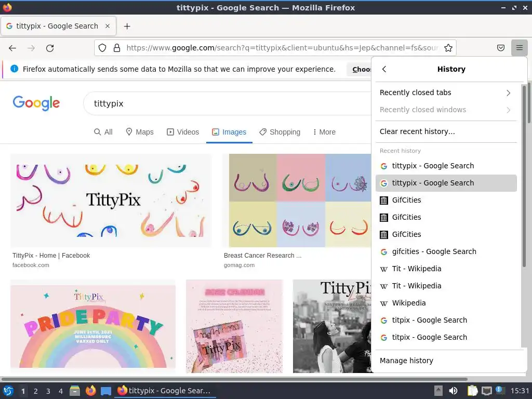Open first tittypix - Google Search history entry
Viewport: 532px width, 399px height.
[446, 166]
